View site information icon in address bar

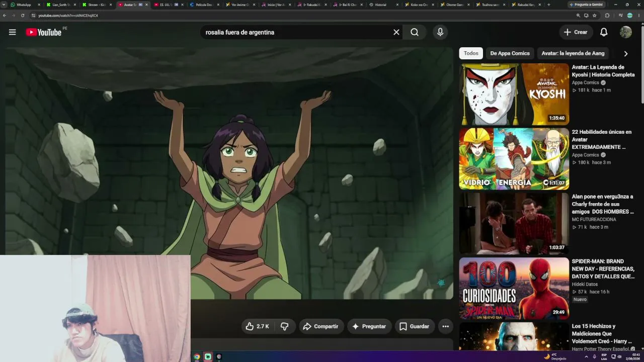point(33,16)
